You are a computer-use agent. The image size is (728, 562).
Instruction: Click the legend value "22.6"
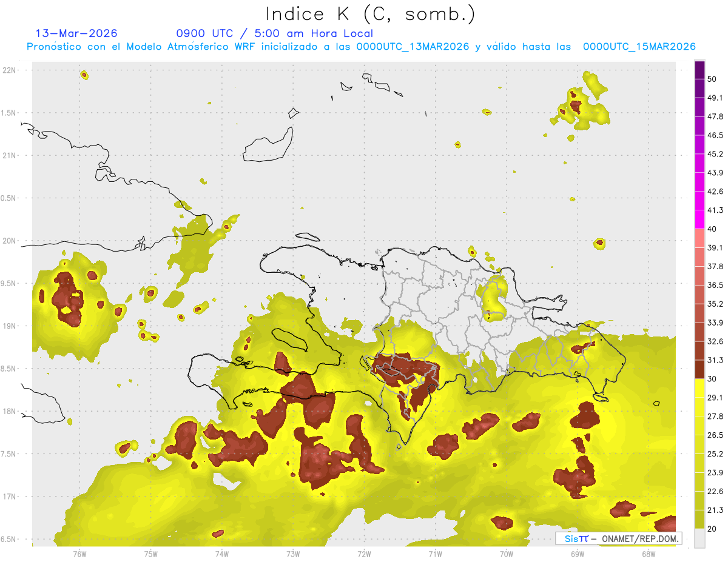point(715,492)
